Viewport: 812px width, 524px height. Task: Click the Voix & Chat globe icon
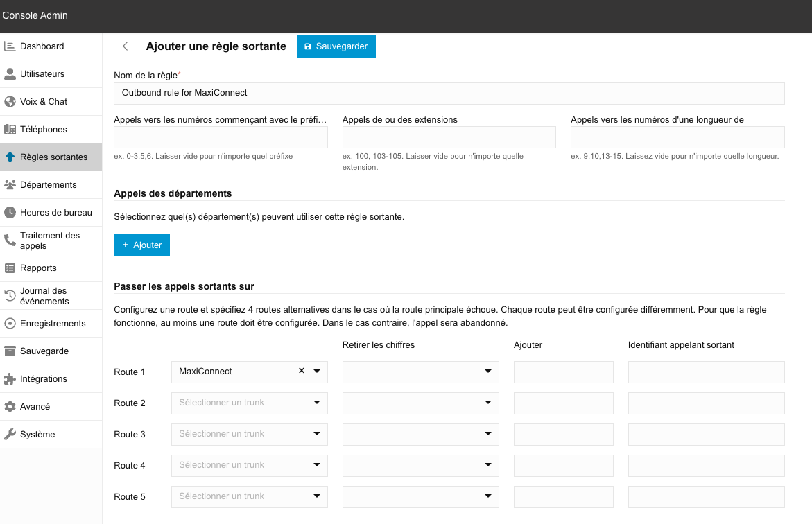(10, 102)
